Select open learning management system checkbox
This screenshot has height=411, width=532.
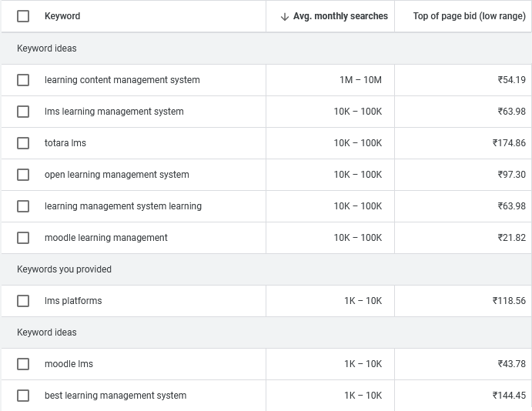tap(23, 175)
